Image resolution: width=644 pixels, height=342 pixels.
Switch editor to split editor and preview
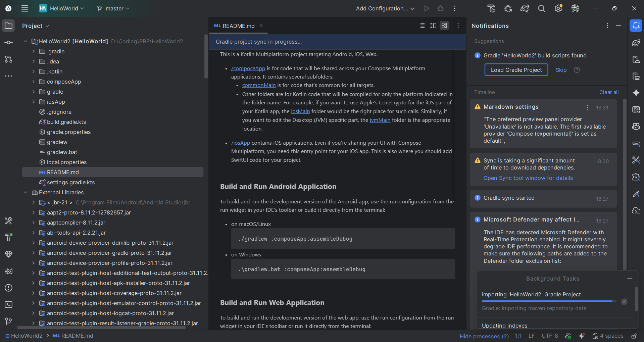433,26
